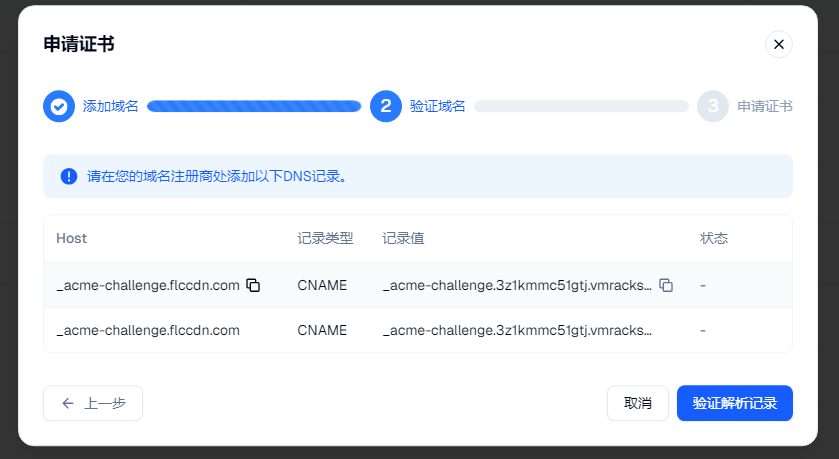Click the second row's Host entry

coord(148,330)
